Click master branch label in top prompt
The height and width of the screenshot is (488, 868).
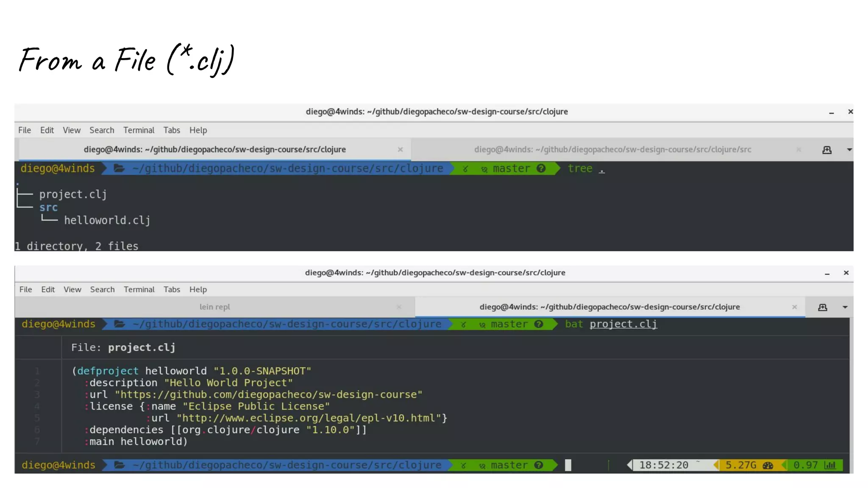coord(511,169)
